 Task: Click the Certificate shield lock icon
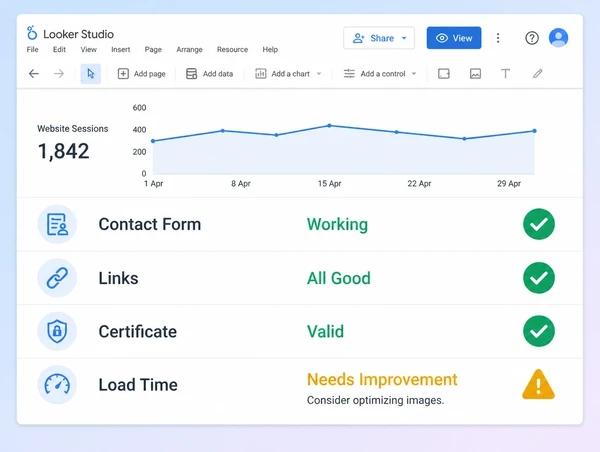point(57,331)
